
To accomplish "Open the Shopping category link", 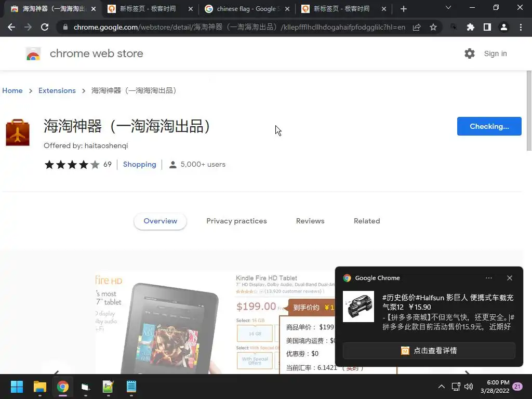I will coord(139,164).
